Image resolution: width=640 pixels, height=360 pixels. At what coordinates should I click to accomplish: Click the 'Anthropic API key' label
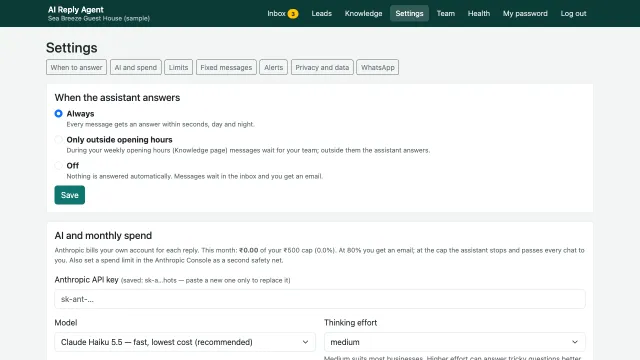(x=87, y=280)
